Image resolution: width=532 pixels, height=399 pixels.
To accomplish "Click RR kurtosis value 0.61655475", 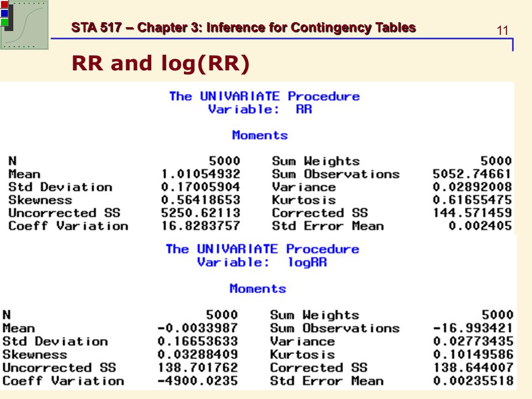I will click(472, 200).
